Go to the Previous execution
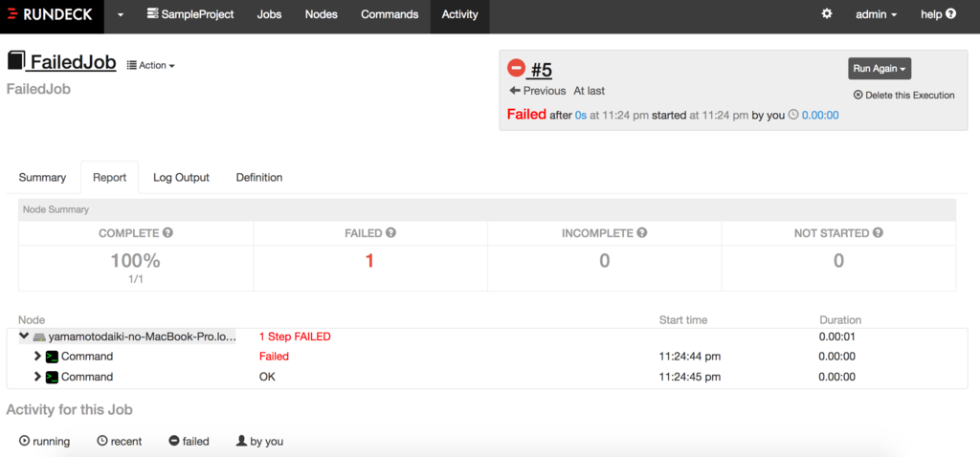This screenshot has height=457, width=980. click(538, 91)
